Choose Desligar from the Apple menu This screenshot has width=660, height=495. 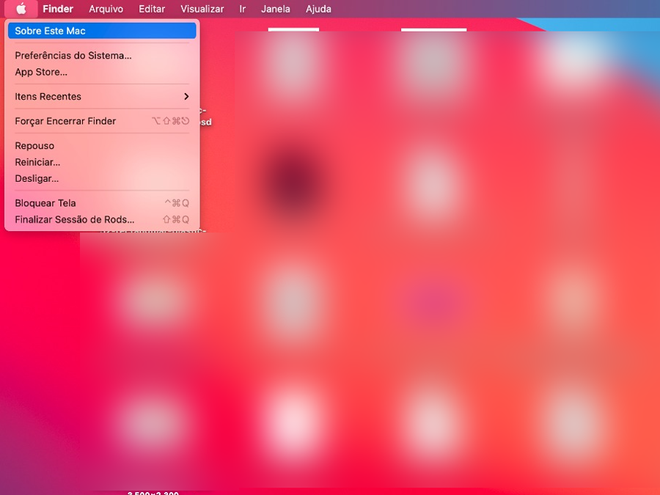pos(102,178)
